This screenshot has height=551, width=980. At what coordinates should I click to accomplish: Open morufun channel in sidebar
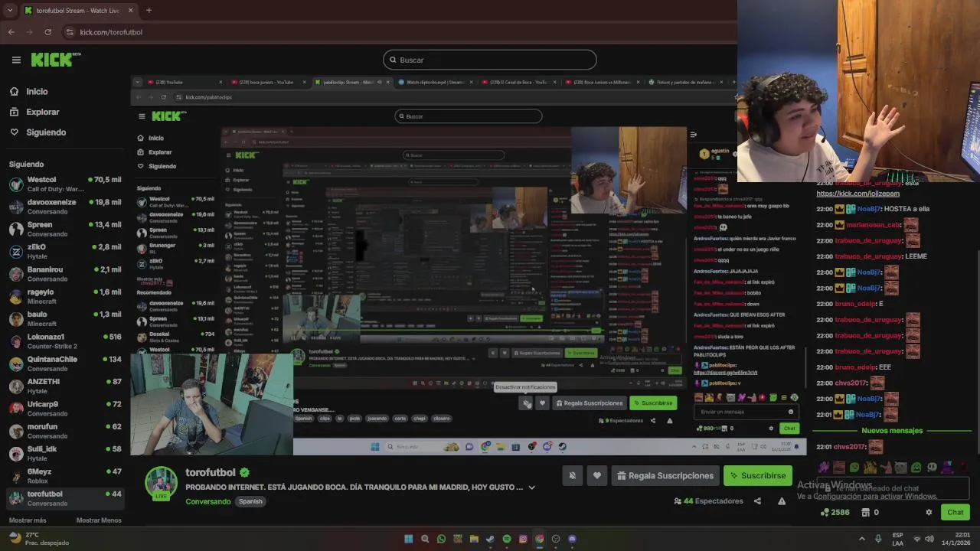[x=65, y=431]
